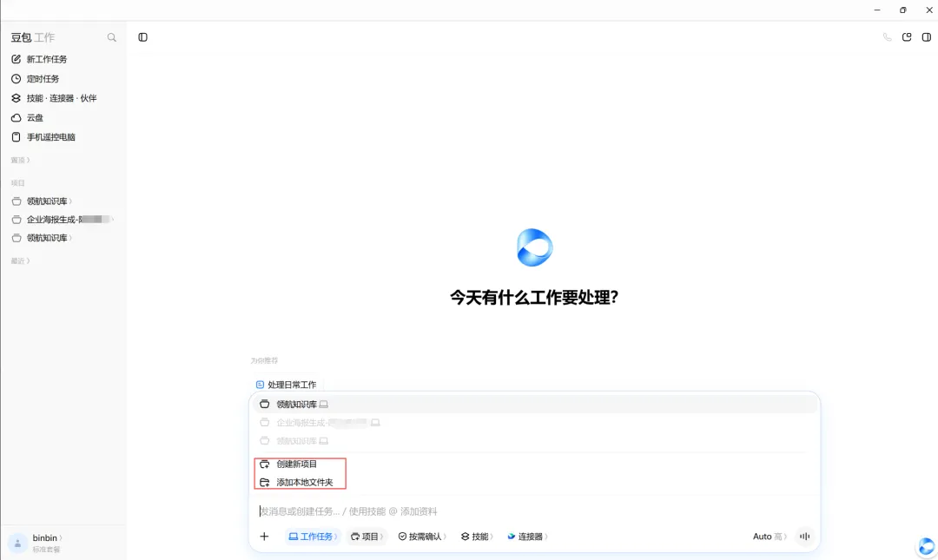Viewport: 938px width, 560px height.
Task: Start voice input with the waveform icon
Action: click(x=804, y=537)
